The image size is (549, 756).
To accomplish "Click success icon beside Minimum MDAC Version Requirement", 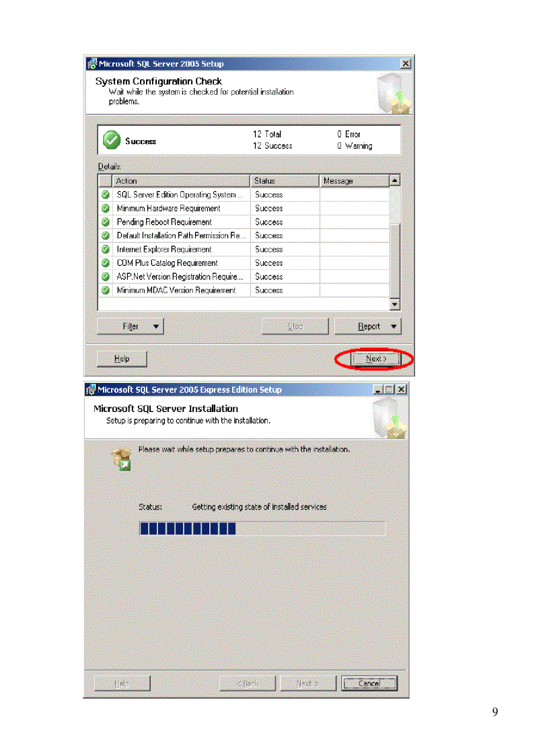I will coord(105,289).
